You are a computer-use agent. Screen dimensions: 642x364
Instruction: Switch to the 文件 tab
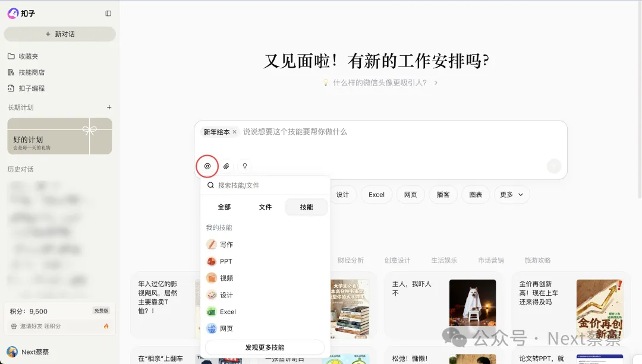click(x=265, y=207)
